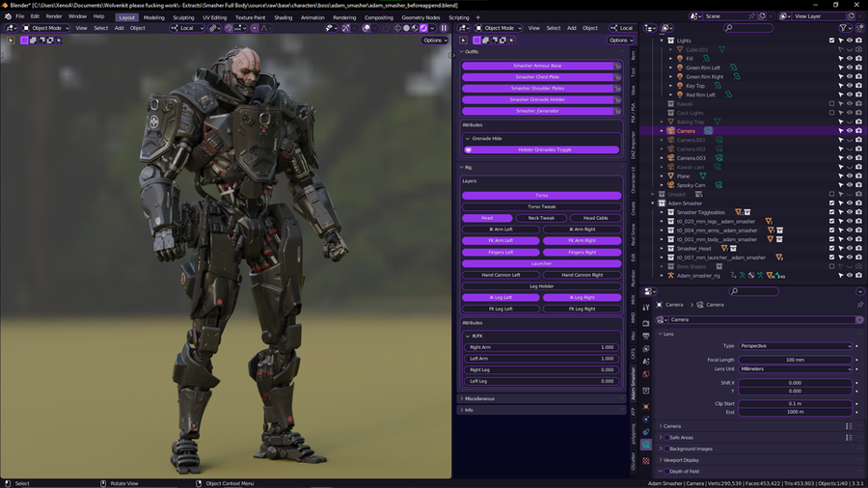Screen dimensions: 868x488
Task: Collapse the Adam Smasher collection
Action: (x=653, y=203)
